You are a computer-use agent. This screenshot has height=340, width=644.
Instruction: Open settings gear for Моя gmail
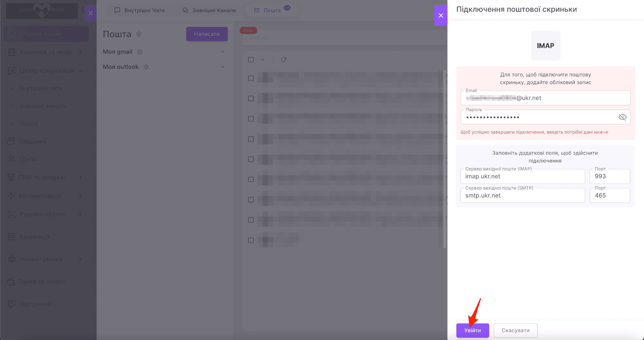tap(140, 52)
